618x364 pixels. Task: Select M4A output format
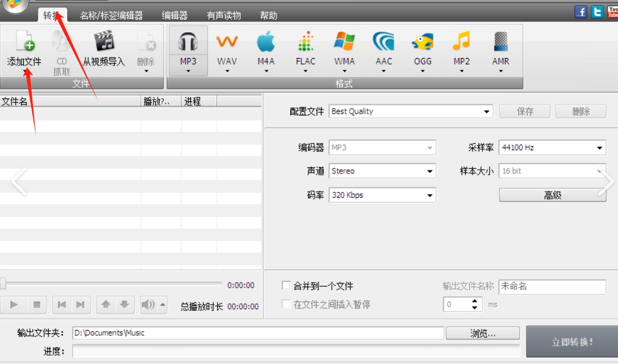(x=266, y=41)
